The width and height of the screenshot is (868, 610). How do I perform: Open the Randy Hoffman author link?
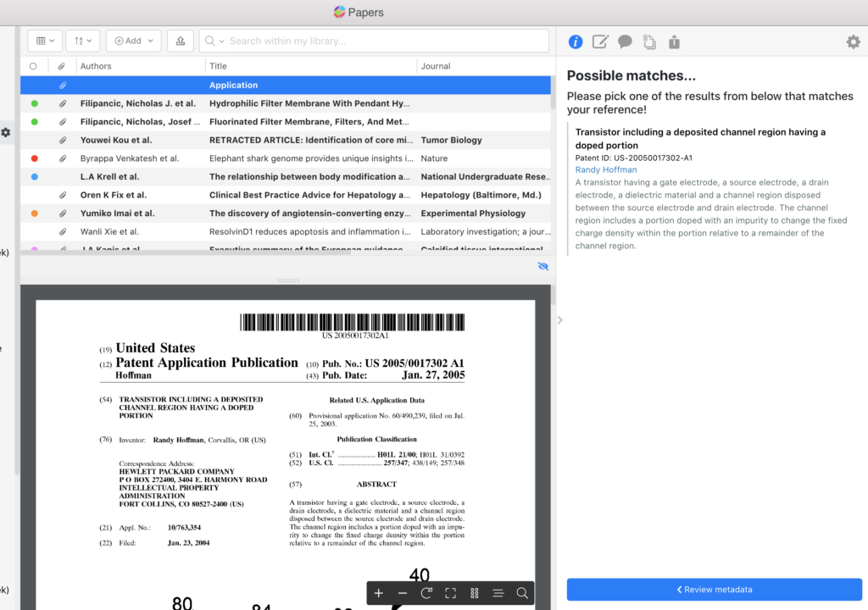click(x=605, y=169)
